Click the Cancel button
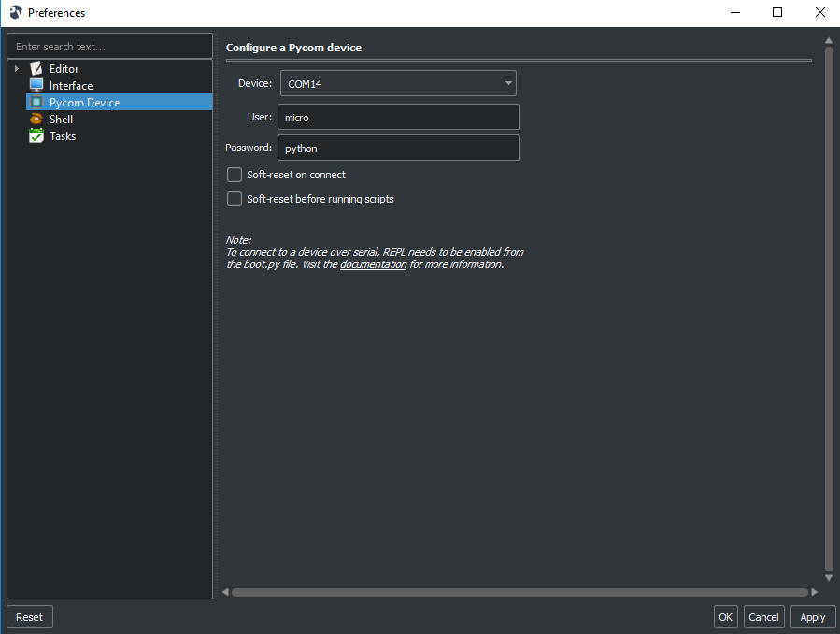This screenshot has height=634, width=840. [763, 617]
